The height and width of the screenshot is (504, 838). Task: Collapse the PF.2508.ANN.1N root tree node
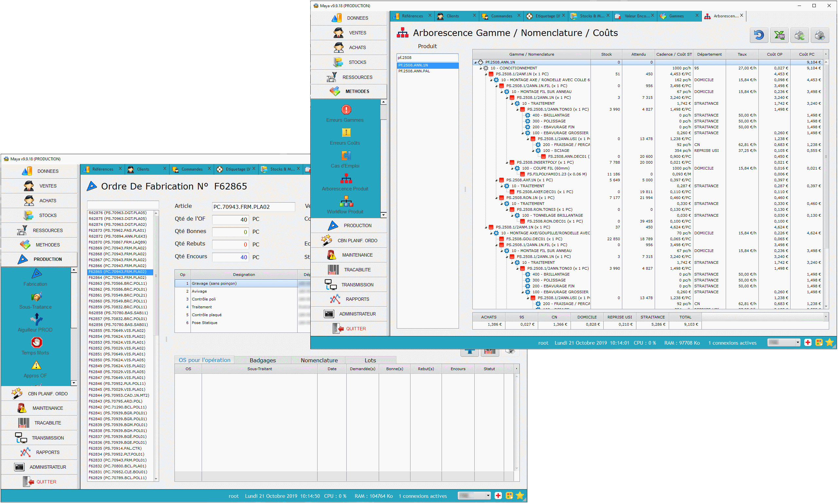(475, 63)
